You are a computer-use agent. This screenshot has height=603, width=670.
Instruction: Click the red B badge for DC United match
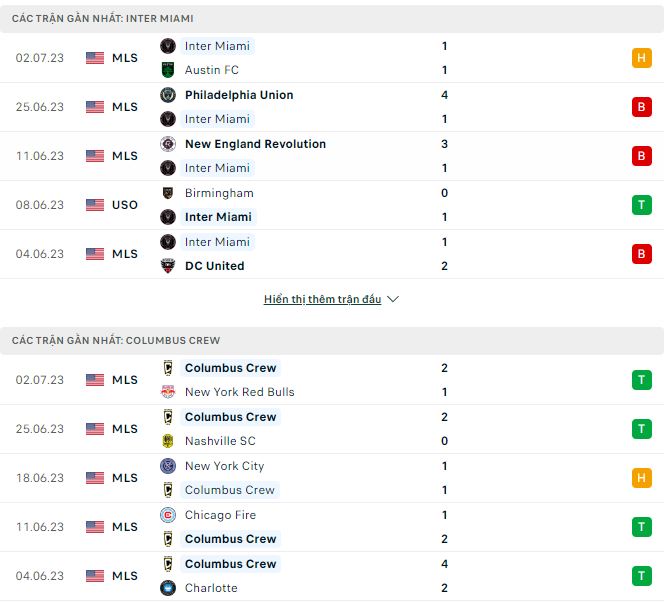pyautogui.click(x=641, y=254)
